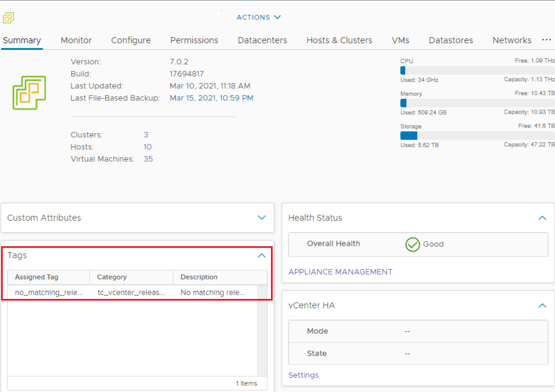Open the Hosts & Clusters tab
This screenshot has height=392, width=555.
click(339, 40)
